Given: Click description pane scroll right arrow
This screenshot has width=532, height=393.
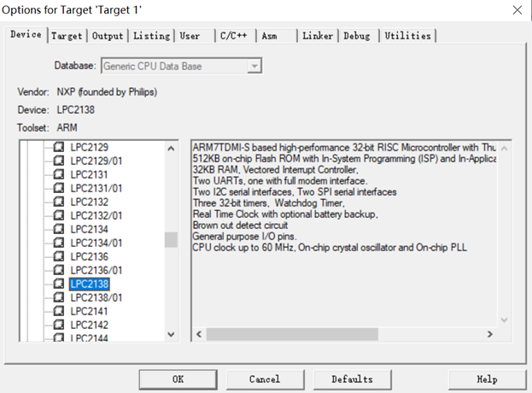Looking at the screenshot, I should 489,334.
